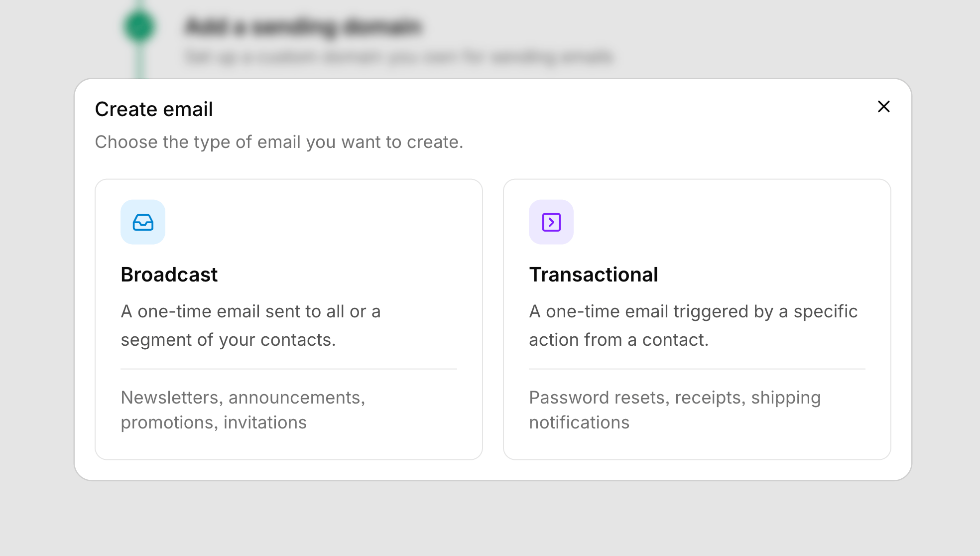Click the blue inbox icon on Broadcast card
This screenshot has width=980, height=556.
142,222
